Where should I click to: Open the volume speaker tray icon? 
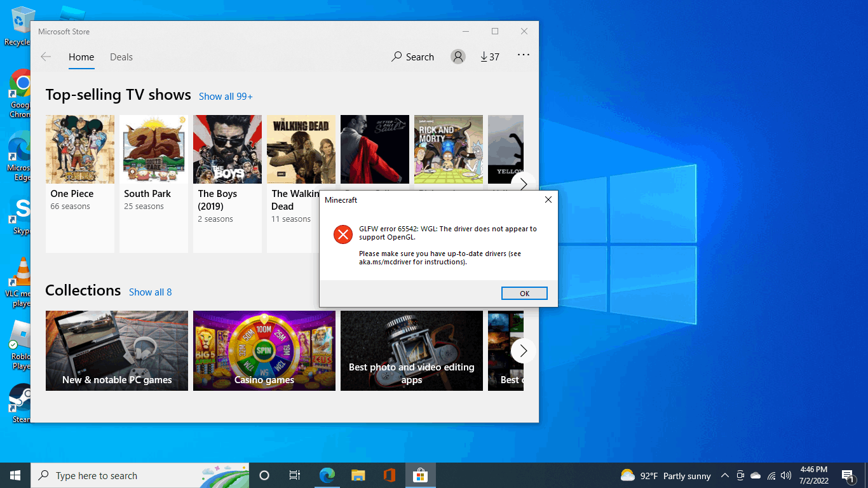[x=786, y=475]
